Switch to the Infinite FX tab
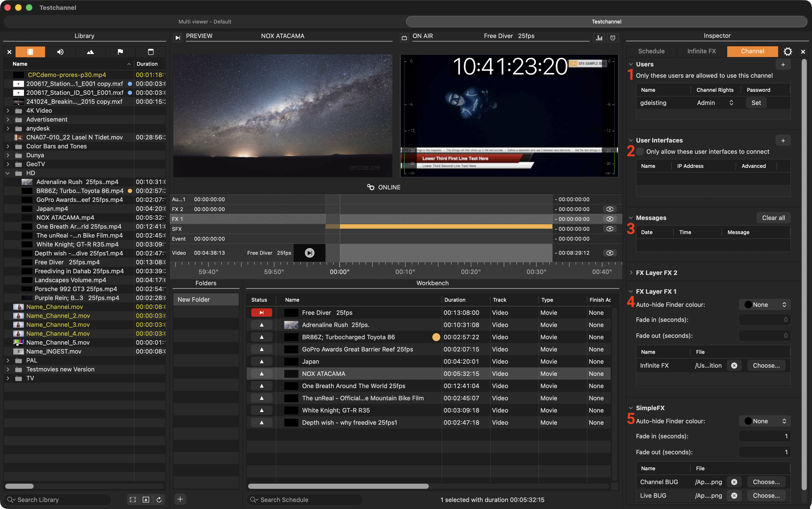 (702, 51)
